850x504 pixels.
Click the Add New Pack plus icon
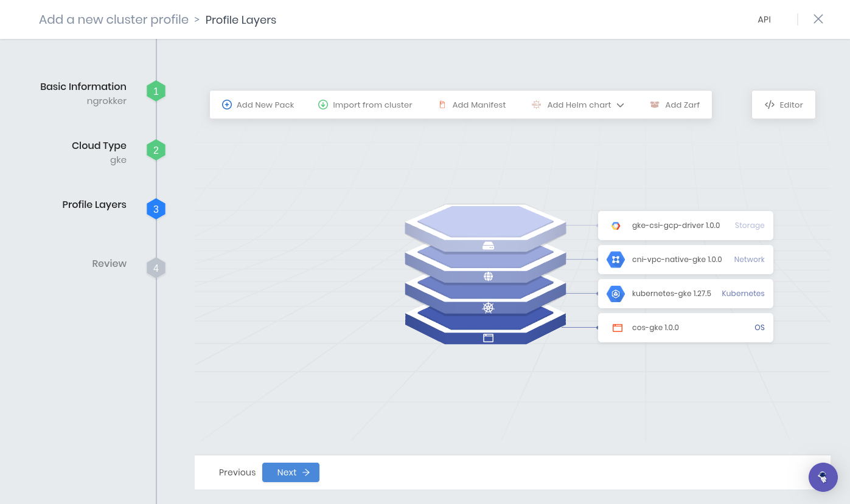pyautogui.click(x=227, y=105)
